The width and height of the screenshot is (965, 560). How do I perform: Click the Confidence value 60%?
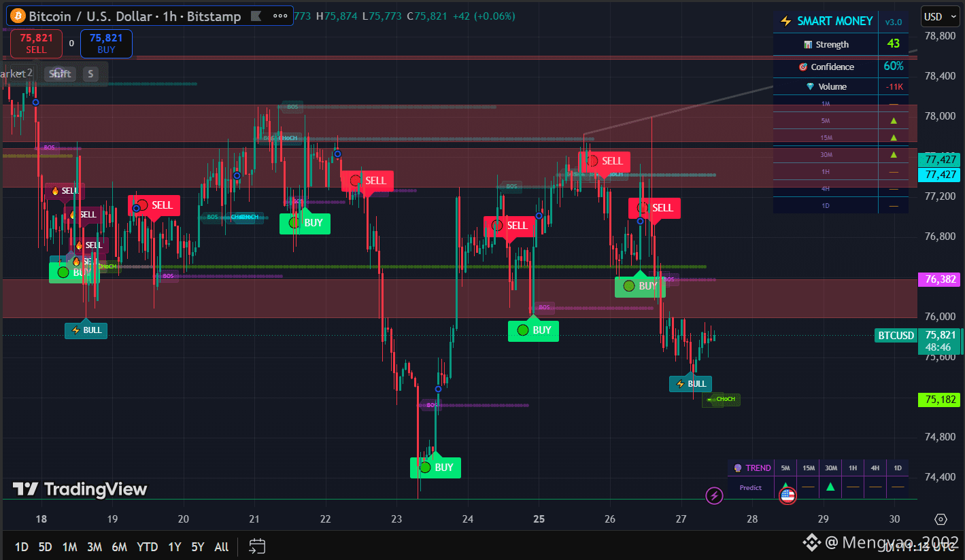coord(893,67)
